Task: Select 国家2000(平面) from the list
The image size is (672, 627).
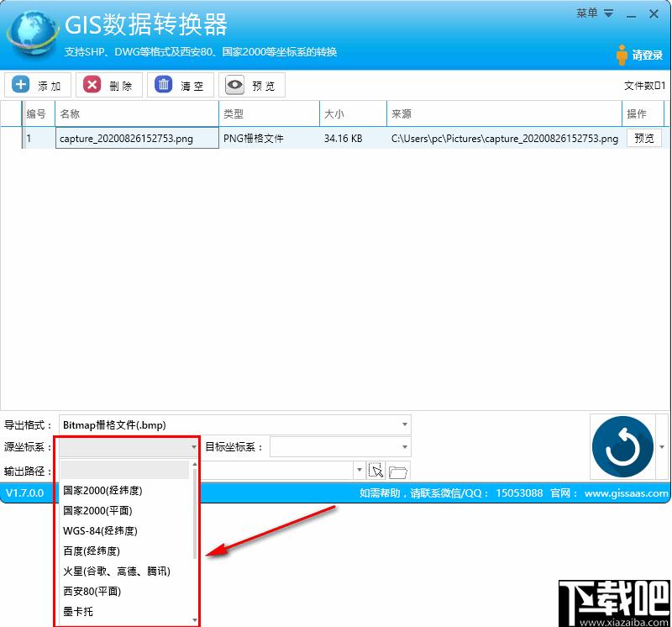Action: coord(97,510)
